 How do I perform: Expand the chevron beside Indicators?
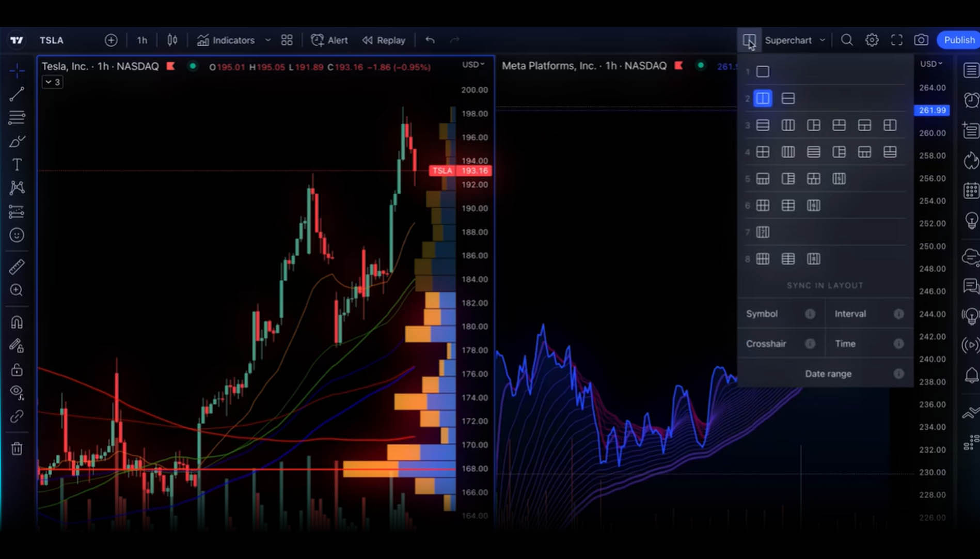(267, 40)
